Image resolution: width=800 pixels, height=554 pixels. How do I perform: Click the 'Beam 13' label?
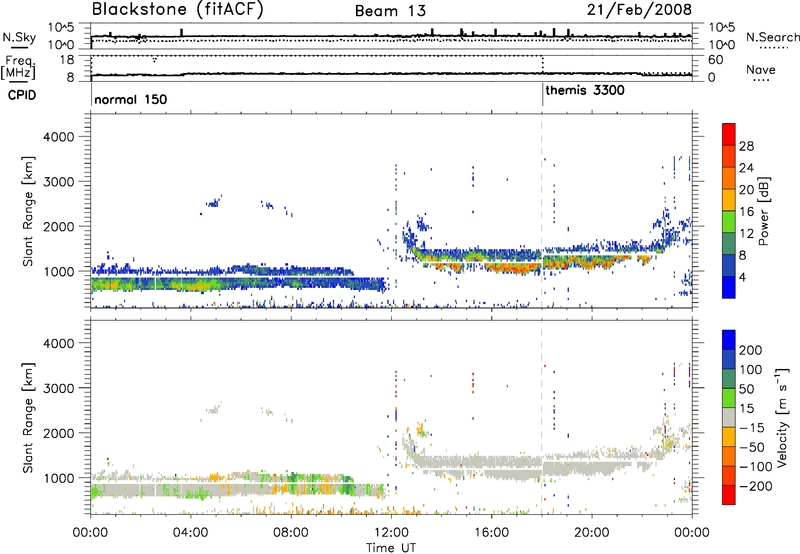[x=390, y=11]
